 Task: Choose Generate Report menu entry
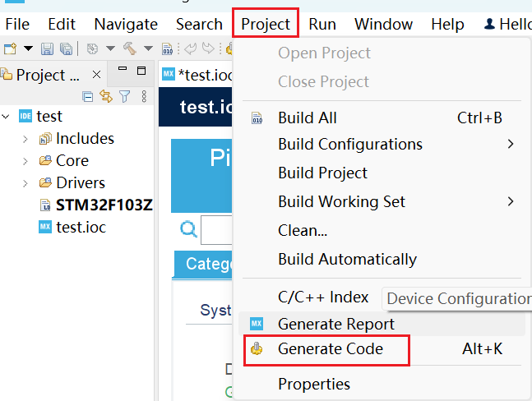pos(336,324)
